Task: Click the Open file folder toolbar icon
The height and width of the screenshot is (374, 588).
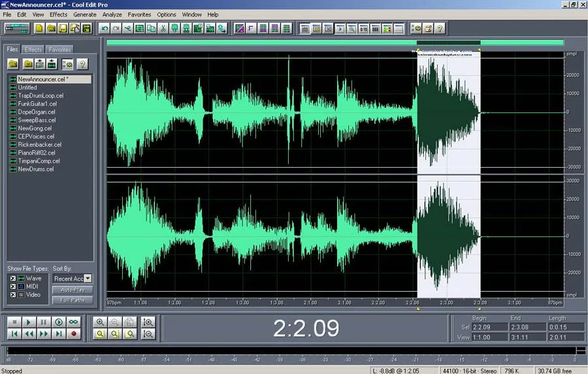Action: pos(51,29)
